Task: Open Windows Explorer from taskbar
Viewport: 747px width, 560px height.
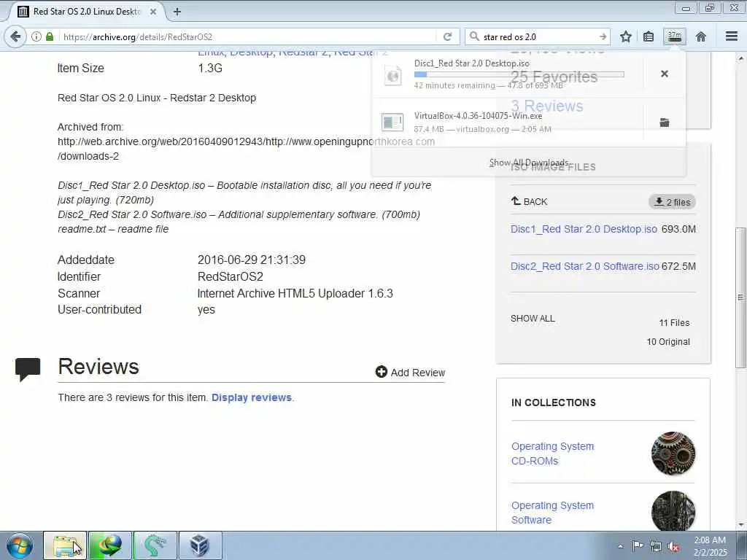Action: (65, 545)
